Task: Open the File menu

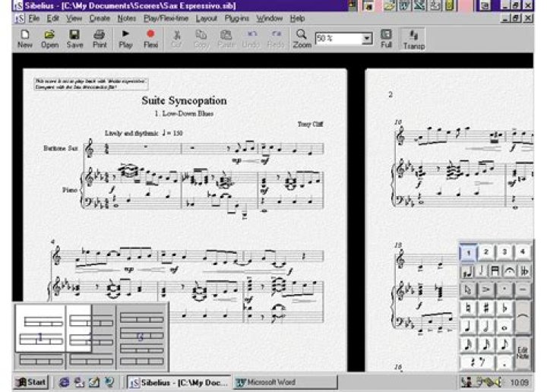Action: pos(33,18)
